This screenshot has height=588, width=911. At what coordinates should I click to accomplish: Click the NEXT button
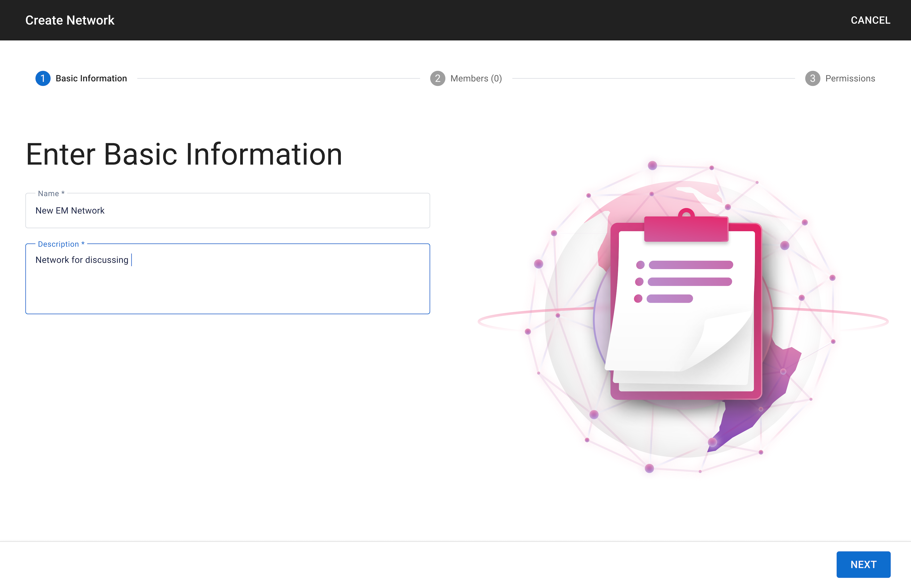(x=863, y=564)
